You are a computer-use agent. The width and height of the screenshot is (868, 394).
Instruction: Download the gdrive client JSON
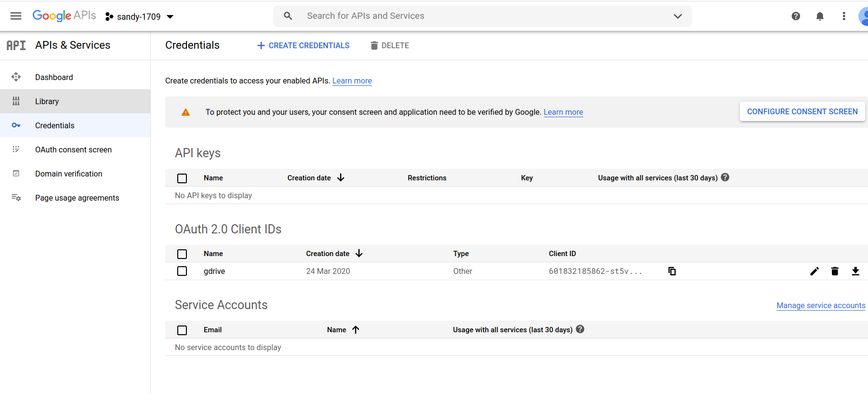coord(855,271)
